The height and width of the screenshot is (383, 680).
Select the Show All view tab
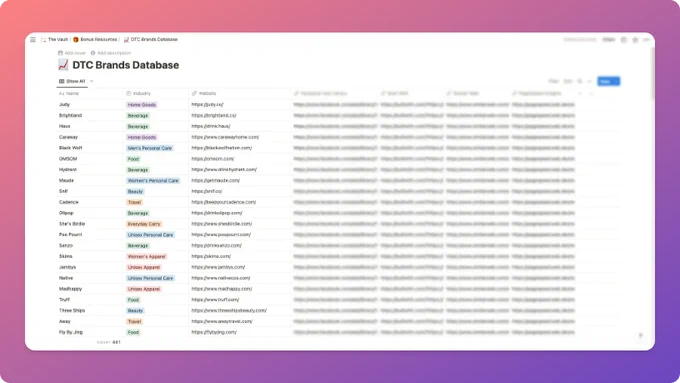tap(72, 81)
